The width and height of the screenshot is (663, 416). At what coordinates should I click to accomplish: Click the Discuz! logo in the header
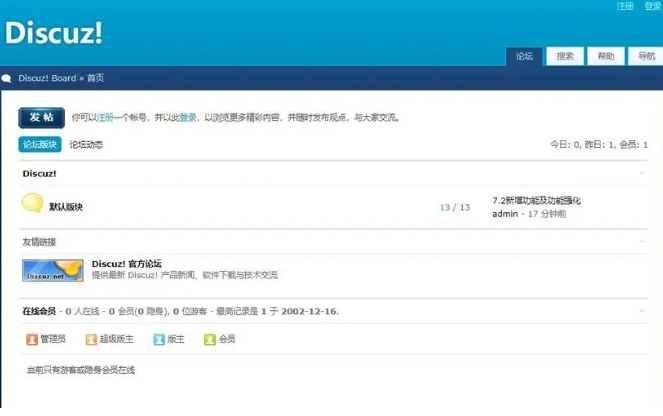coord(54,33)
